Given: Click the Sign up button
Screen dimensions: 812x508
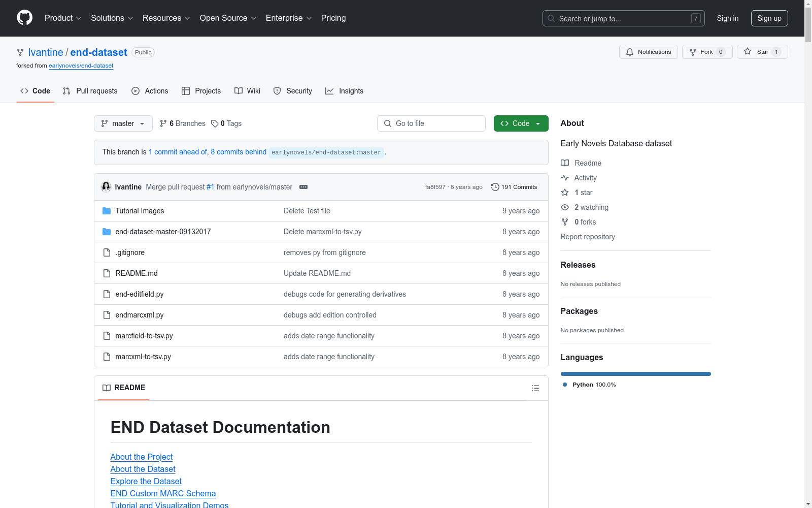Looking at the screenshot, I should (769, 18).
